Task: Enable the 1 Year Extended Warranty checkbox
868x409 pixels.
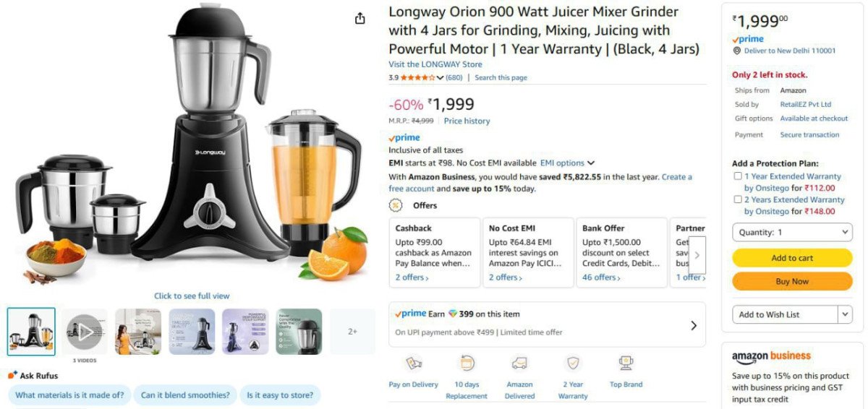Action: click(738, 176)
